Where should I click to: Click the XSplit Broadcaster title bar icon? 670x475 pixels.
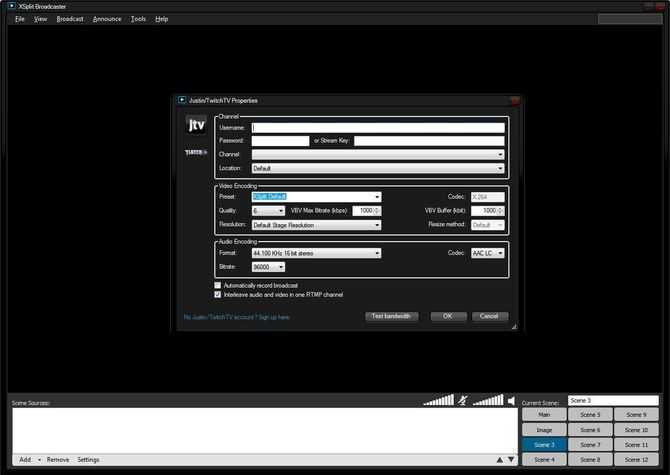point(12,6)
